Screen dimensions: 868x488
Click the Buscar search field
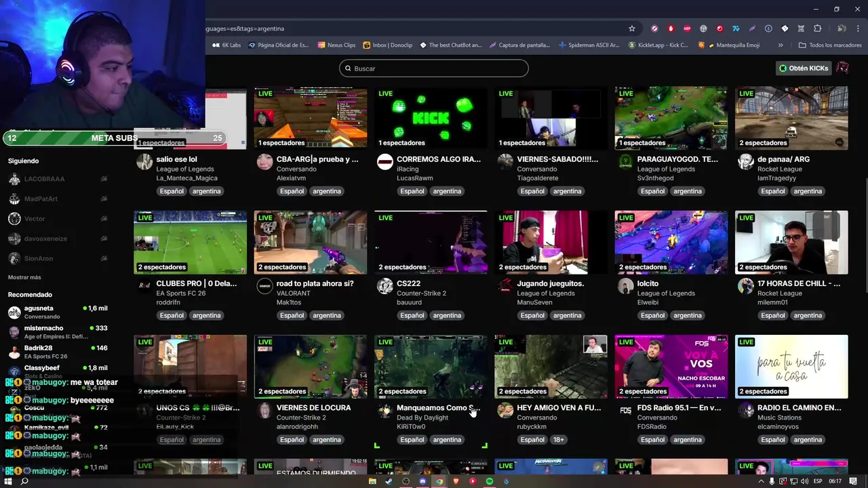(x=434, y=68)
